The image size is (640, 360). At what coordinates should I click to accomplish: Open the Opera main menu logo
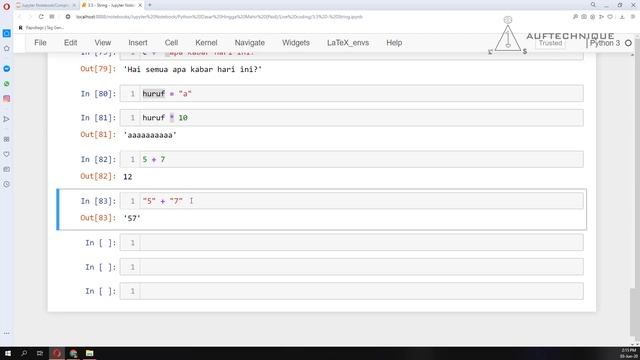tap(7, 6)
